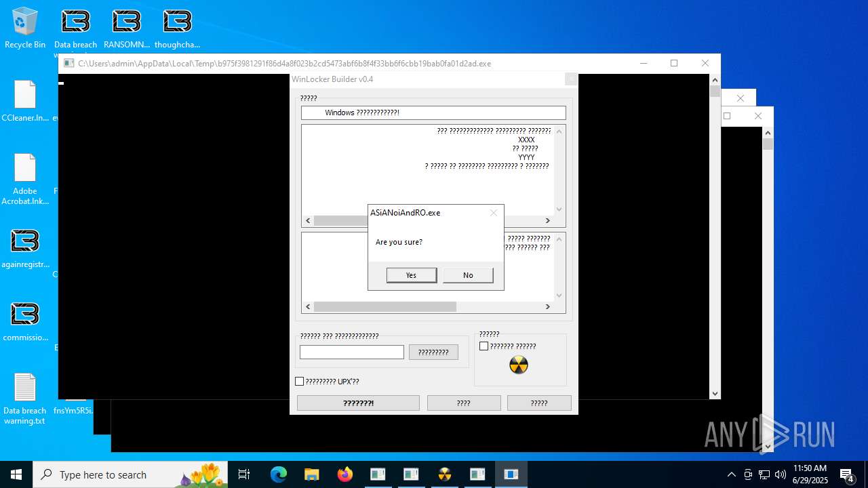The height and width of the screenshot is (488, 868).
Task: Click the taskbar search box
Action: (x=131, y=474)
